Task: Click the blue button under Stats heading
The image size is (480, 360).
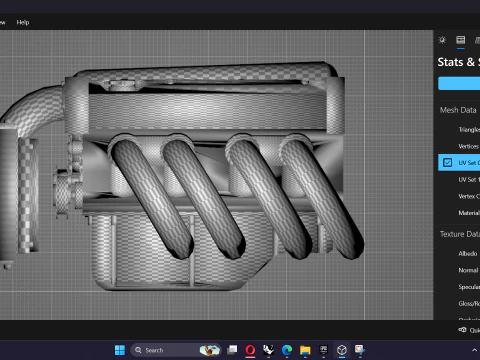Action: (x=459, y=83)
